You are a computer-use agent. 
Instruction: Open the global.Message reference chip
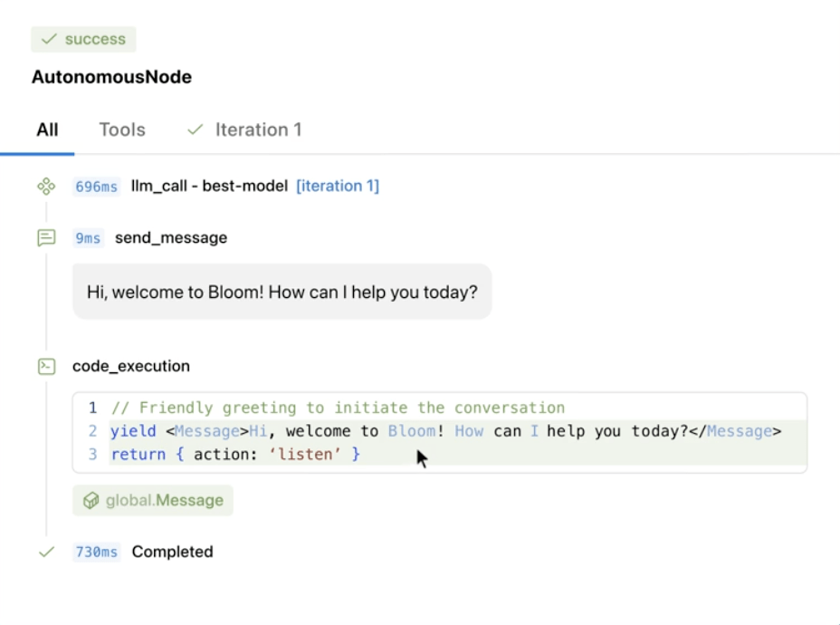click(153, 501)
